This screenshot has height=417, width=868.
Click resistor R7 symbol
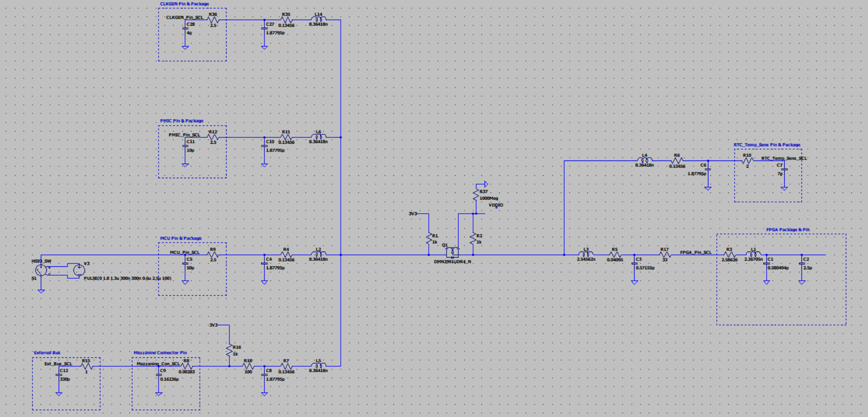[286, 366]
